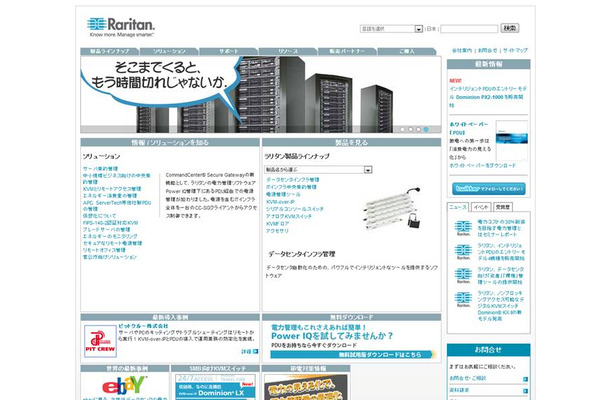The height and width of the screenshot is (400, 610).
Task: Click the 詳細 arrow icon in the case study
Action: pos(255,351)
